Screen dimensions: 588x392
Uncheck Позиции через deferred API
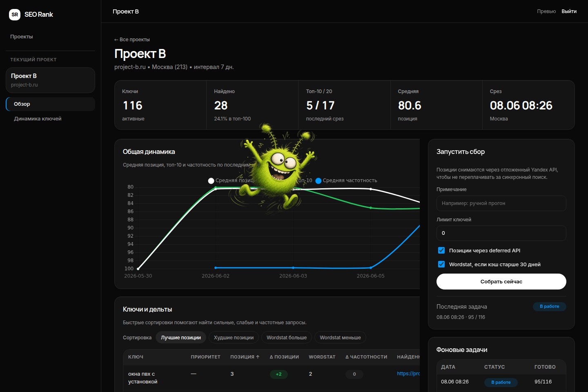coord(441,250)
